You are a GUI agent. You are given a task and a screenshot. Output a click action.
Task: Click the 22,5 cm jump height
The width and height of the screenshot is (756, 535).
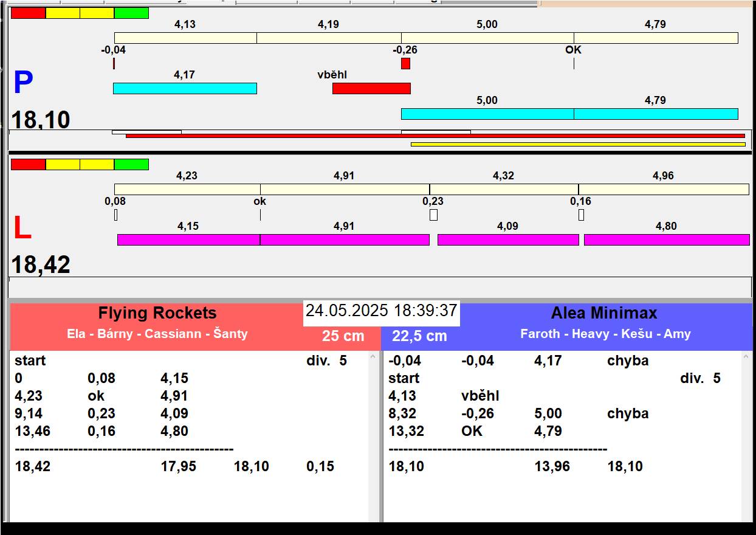(x=419, y=336)
